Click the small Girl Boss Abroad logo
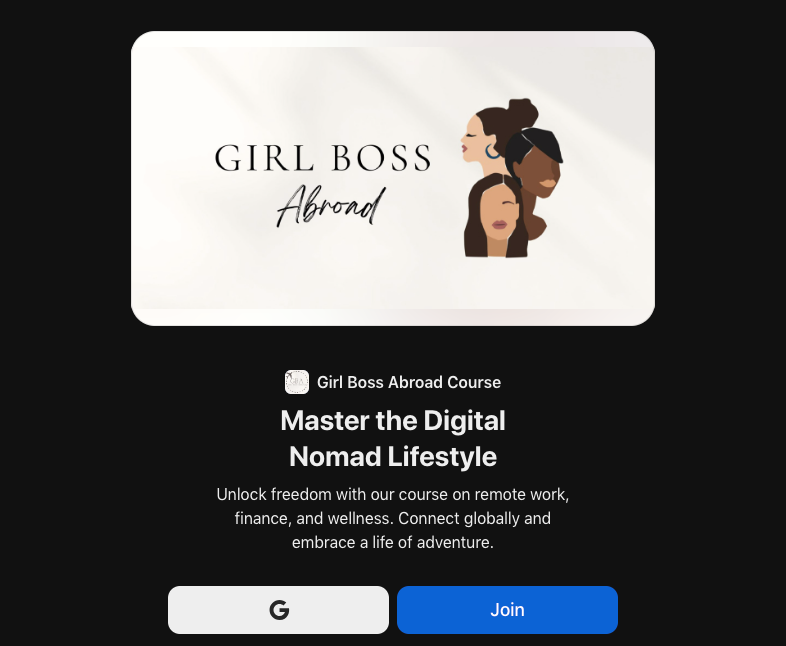Image resolution: width=786 pixels, height=646 pixels. point(297,382)
